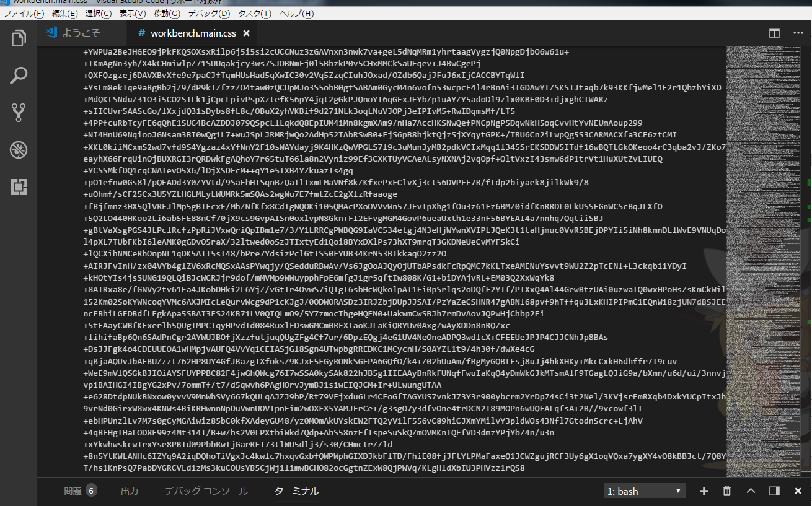Switch to the ターミナル panel tab
The image size is (812, 506).
click(x=296, y=491)
